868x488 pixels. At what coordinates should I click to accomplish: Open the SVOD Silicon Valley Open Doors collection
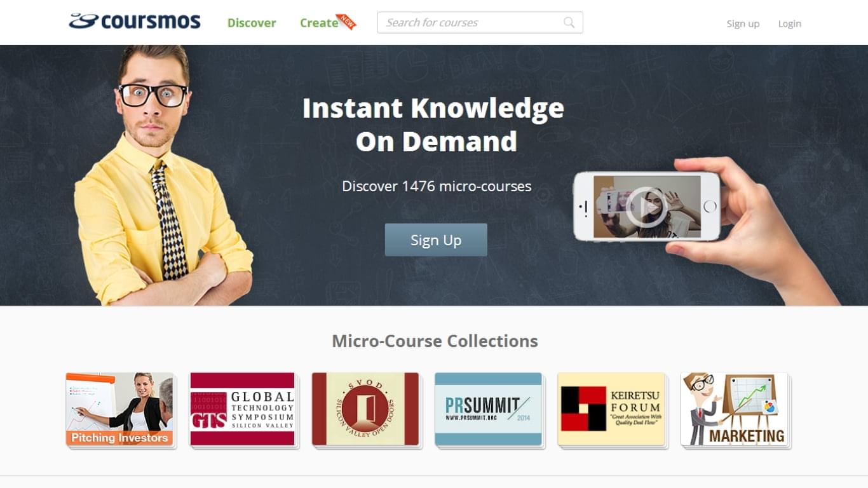(x=365, y=410)
